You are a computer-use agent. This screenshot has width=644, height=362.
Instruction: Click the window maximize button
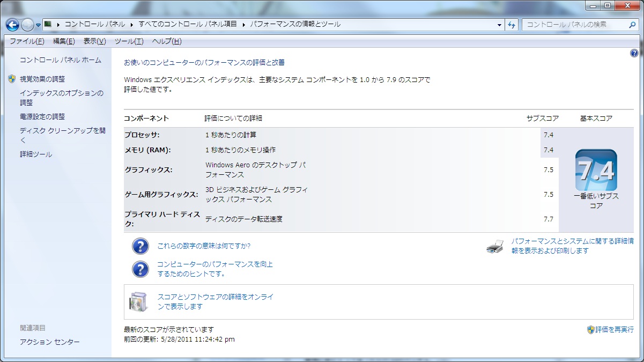point(608,6)
